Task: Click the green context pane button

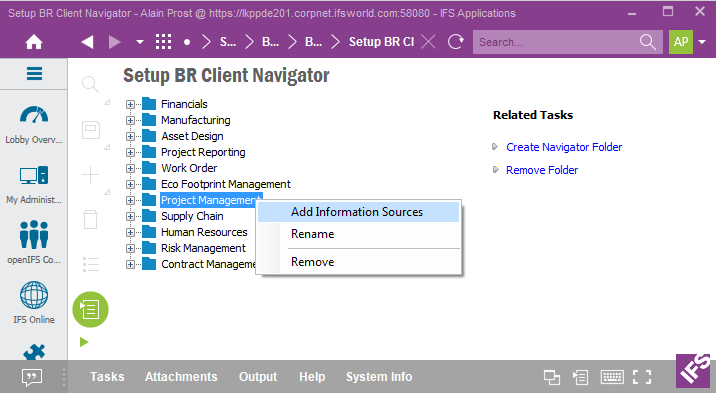Action: point(90,309)
